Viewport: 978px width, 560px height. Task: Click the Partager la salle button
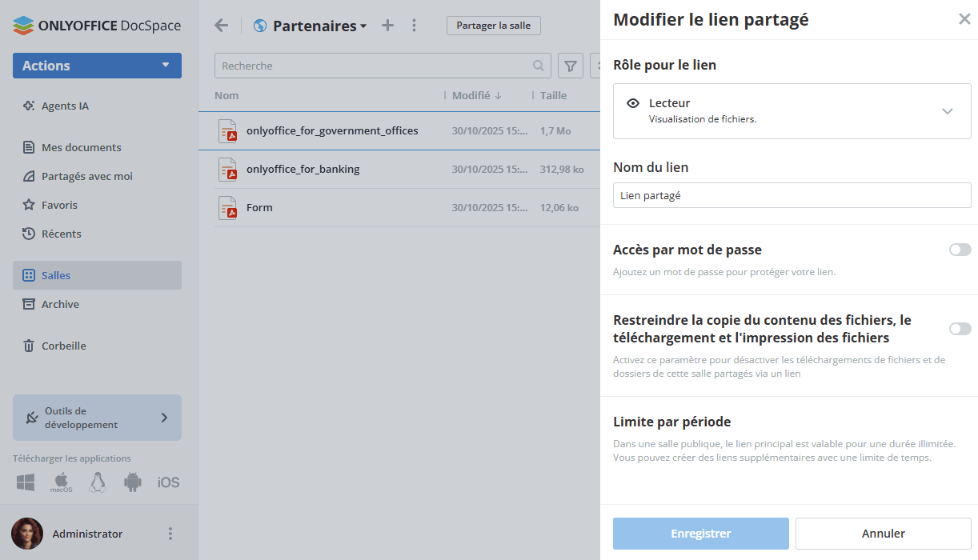pyautogui.click(x=493, y=25)
